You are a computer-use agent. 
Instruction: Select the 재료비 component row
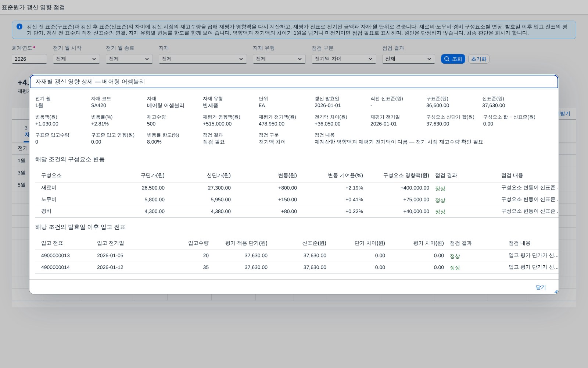(297, 188)
